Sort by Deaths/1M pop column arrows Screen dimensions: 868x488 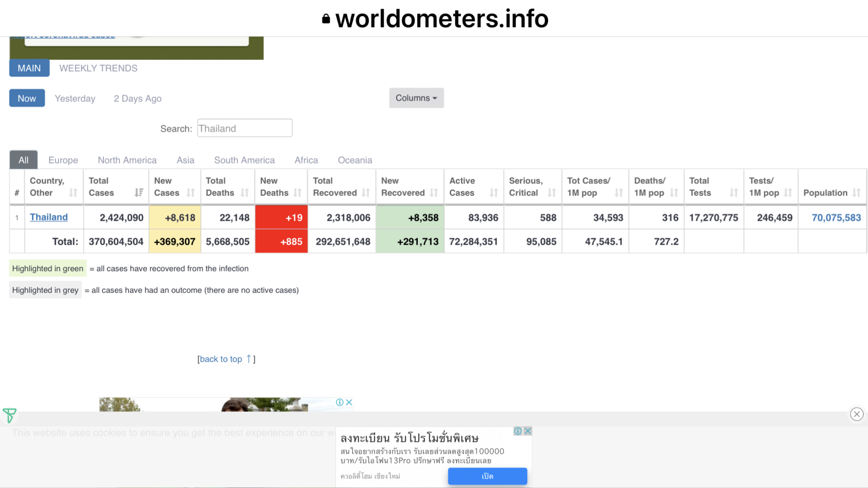tap(674, 193)
